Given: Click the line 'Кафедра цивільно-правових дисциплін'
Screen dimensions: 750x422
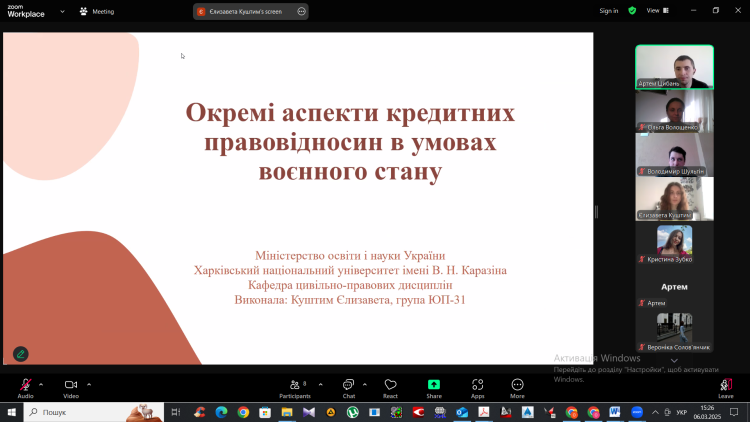Looking at the screenshot, I should click(350, 285).
